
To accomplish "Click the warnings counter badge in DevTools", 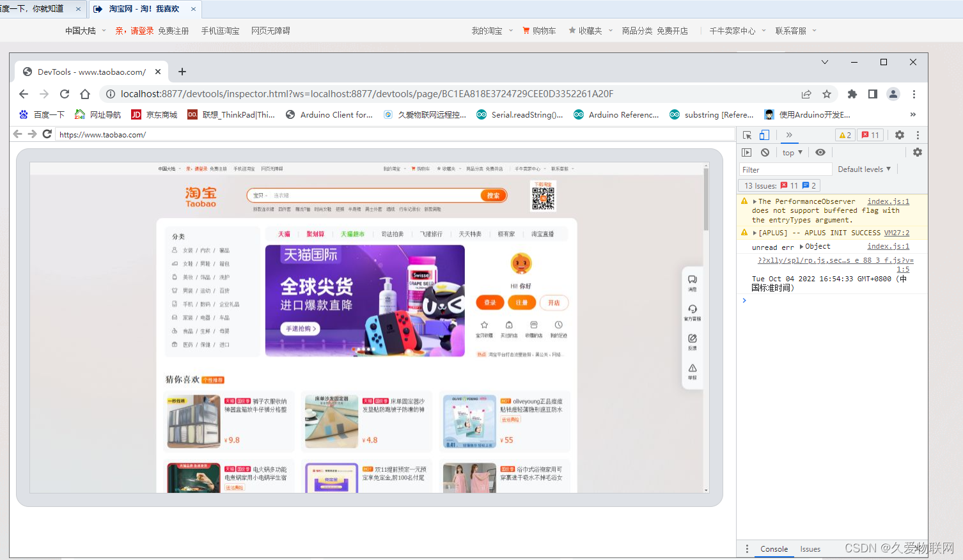I will click(845, 135).
